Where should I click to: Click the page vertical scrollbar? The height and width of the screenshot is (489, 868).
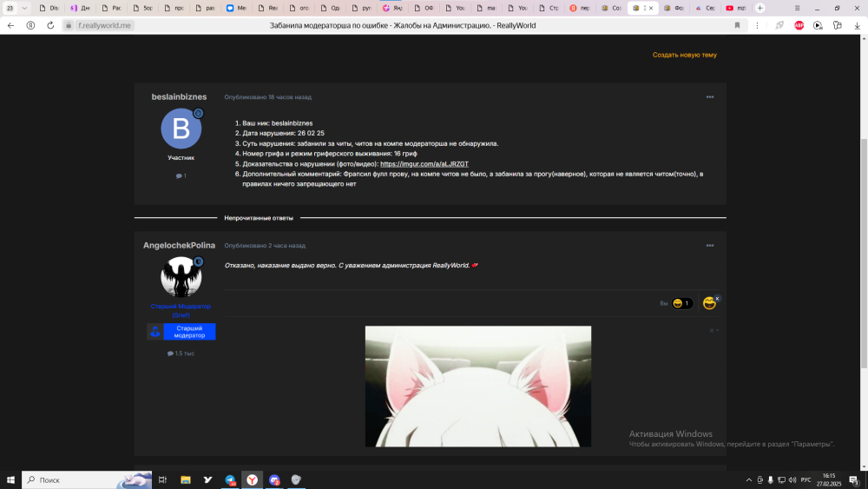pos(864,254)
